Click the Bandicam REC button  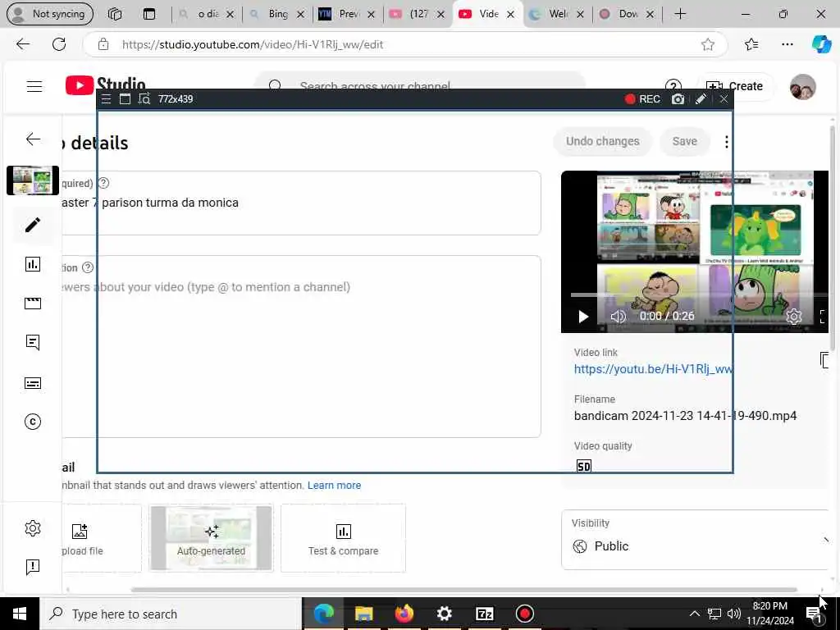642,99
